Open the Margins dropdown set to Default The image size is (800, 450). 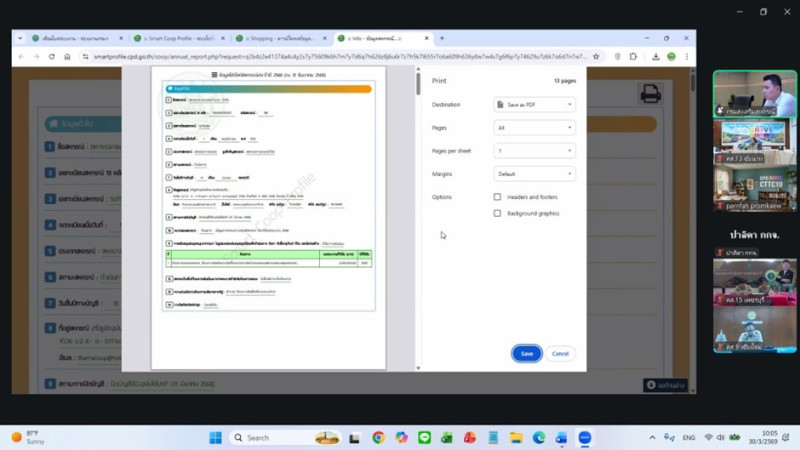pyautogui.click(x=534, y=174)
